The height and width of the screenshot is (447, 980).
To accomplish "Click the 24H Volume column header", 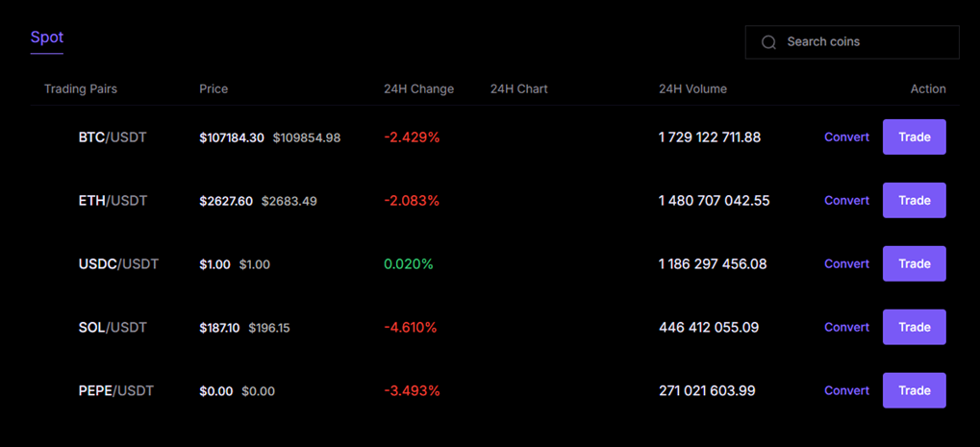I will [692, 89].
